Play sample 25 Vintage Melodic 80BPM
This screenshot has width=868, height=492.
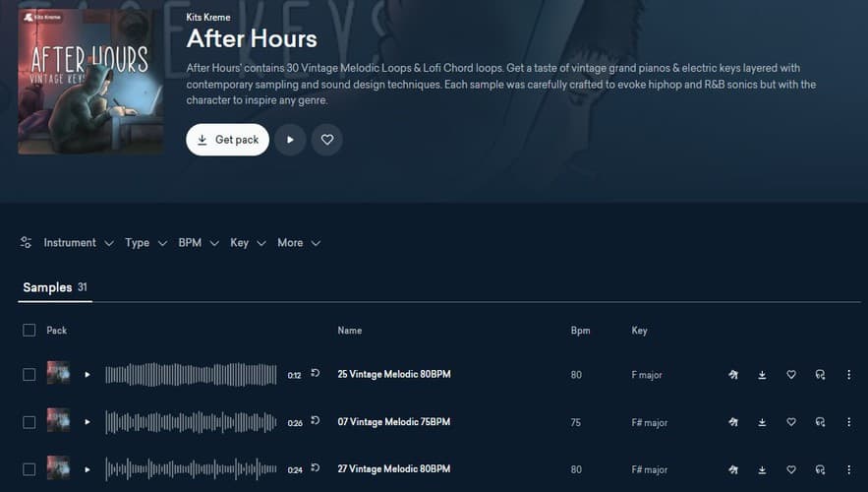pos(87,375)
